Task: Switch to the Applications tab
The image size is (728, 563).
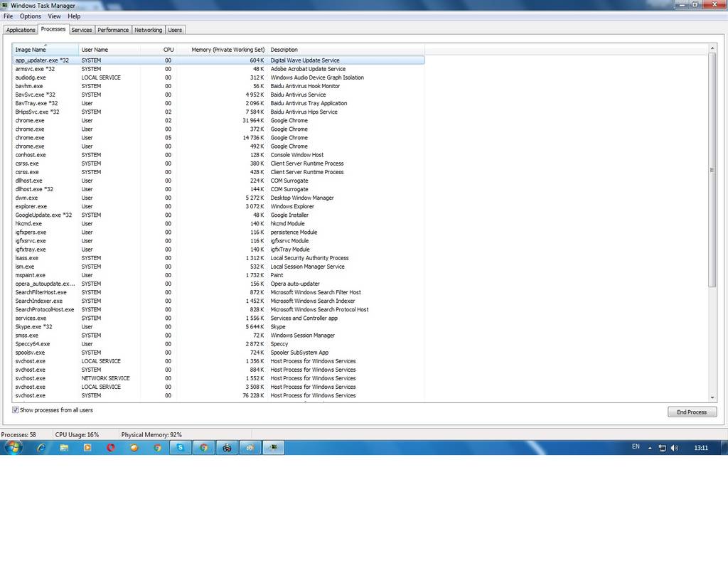Action: pos(21,30)
